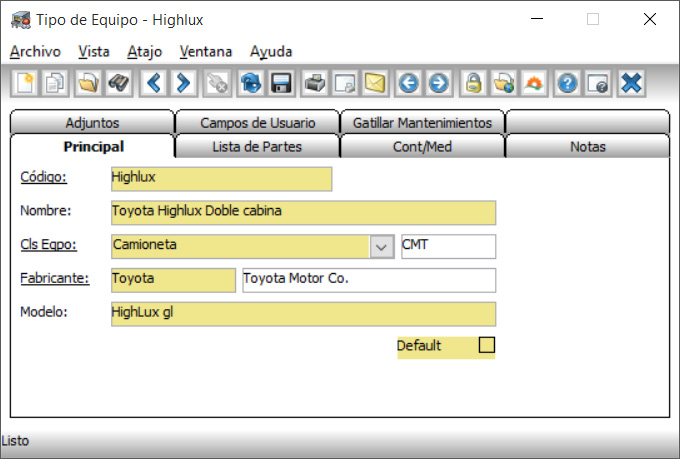Screen dimensions: 680x459
Task: Switch to the Campos de Usuario tab
Action: point(258,123)
